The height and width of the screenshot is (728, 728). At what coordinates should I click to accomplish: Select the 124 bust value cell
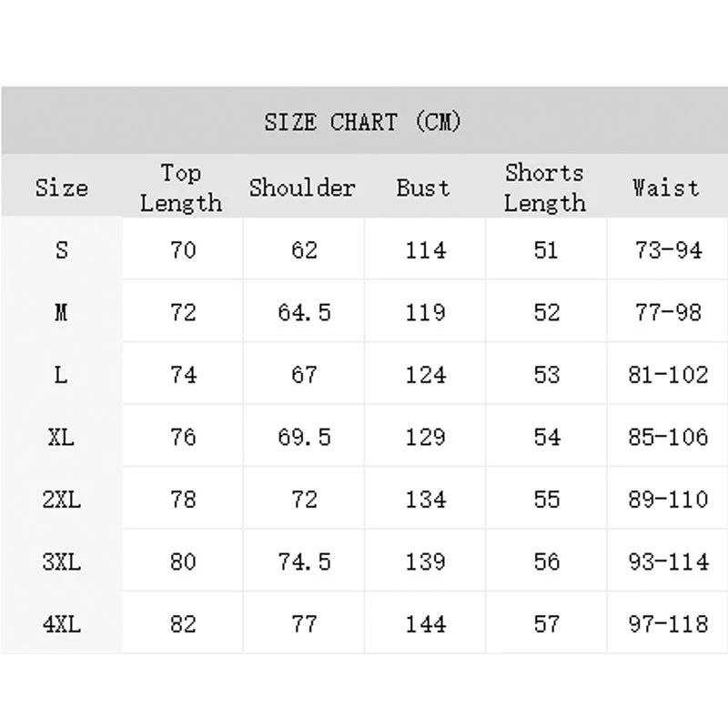click(425, 374)
